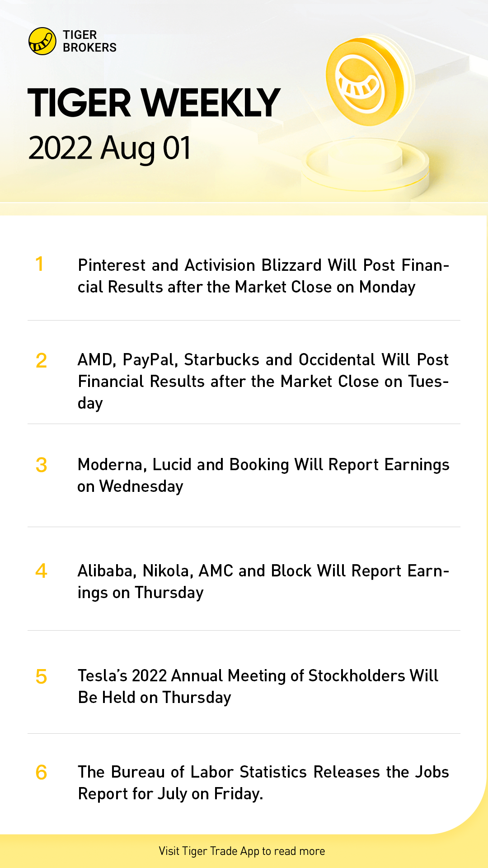Click the TIGER WEEKLY title

[x=154, y=103]
